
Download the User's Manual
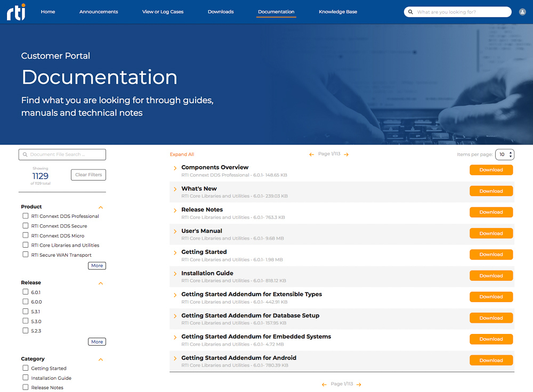[x=491, y=233]
